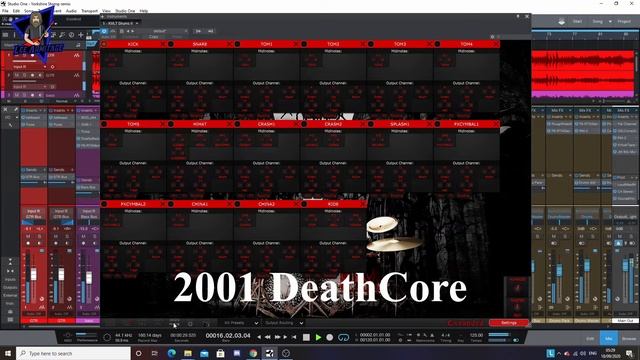The image size is (640, 360).
Task: Switch to the Project page button
Action: (624, 21)
